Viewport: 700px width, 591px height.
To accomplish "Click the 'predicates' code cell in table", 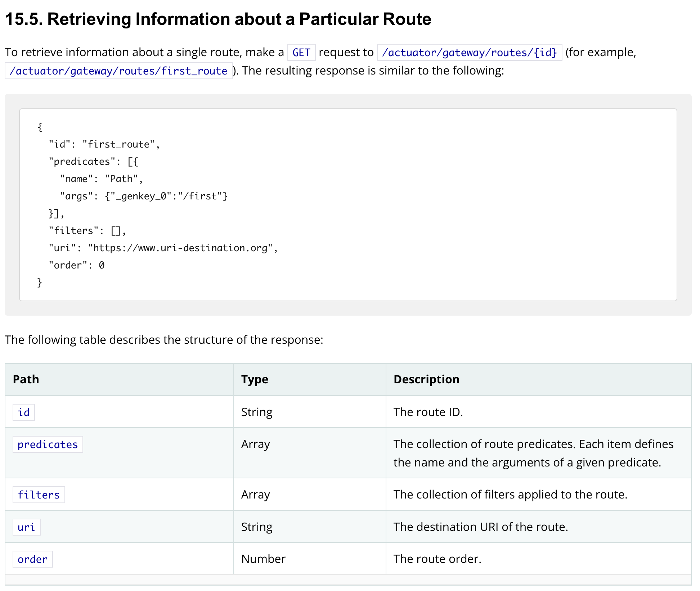I will (48, 445).
